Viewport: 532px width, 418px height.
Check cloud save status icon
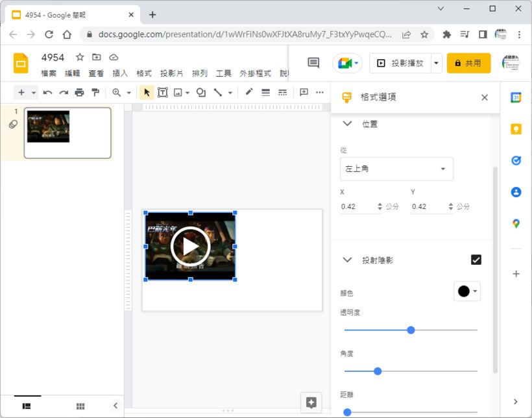[114, 57]
